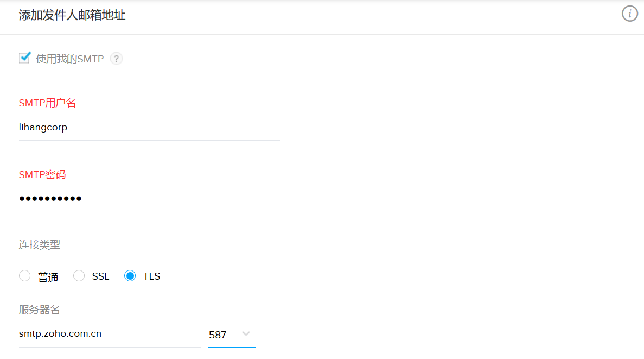Open the port number 587 combo box
The image size is (644, 359).
click(232, 335)
